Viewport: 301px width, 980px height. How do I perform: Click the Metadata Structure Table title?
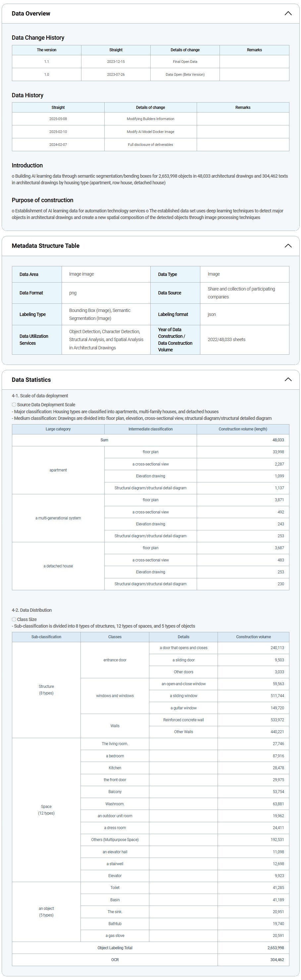(x=46, y=246)
